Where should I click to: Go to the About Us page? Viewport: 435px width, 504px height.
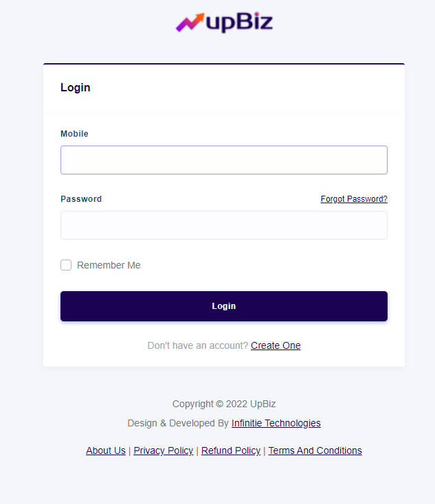(x=106, y=450)
